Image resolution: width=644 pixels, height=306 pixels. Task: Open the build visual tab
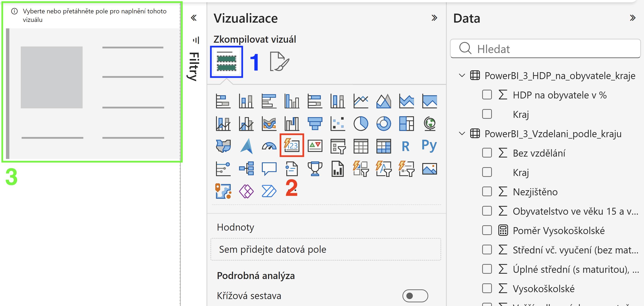click(x=227, y=62)
